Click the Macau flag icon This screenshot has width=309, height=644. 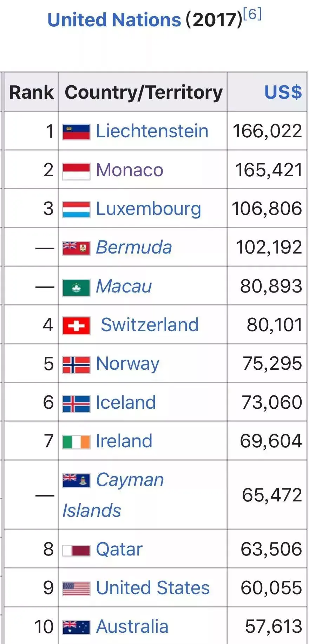[x=76, y=288]
